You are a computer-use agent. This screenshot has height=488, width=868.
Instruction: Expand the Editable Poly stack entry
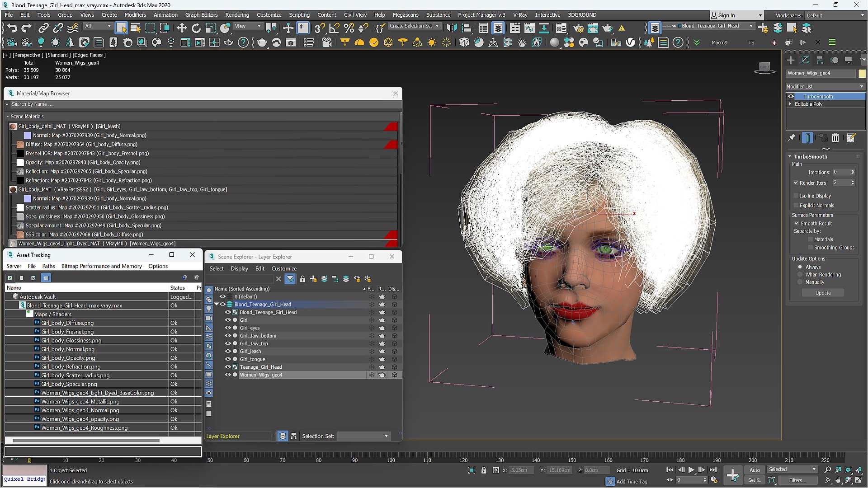pos(790,104)
